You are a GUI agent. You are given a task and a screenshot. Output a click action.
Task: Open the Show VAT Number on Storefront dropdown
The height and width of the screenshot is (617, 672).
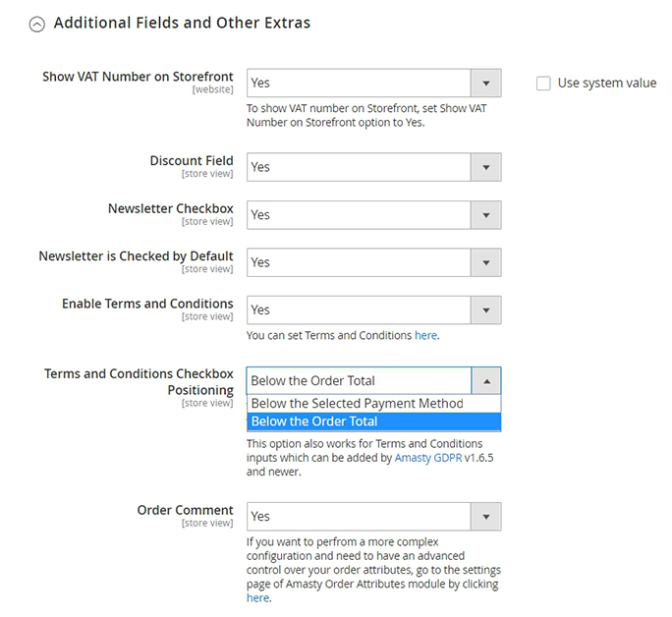coord(359,84)
